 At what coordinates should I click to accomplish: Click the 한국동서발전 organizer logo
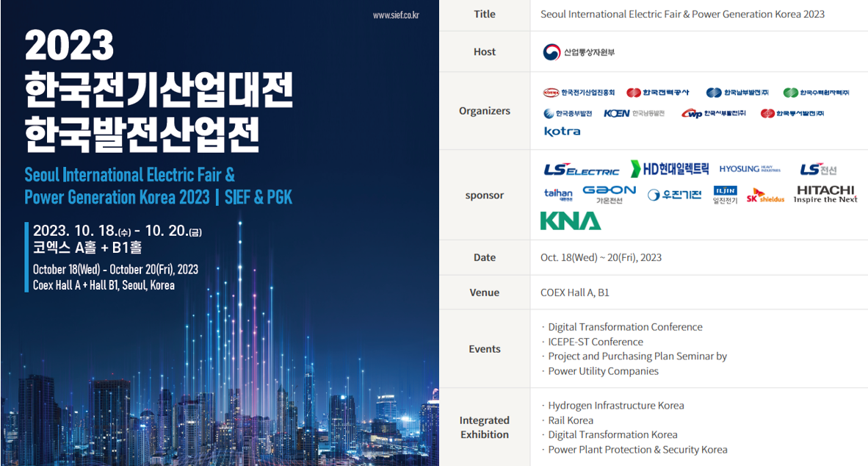tap(792, 114)
